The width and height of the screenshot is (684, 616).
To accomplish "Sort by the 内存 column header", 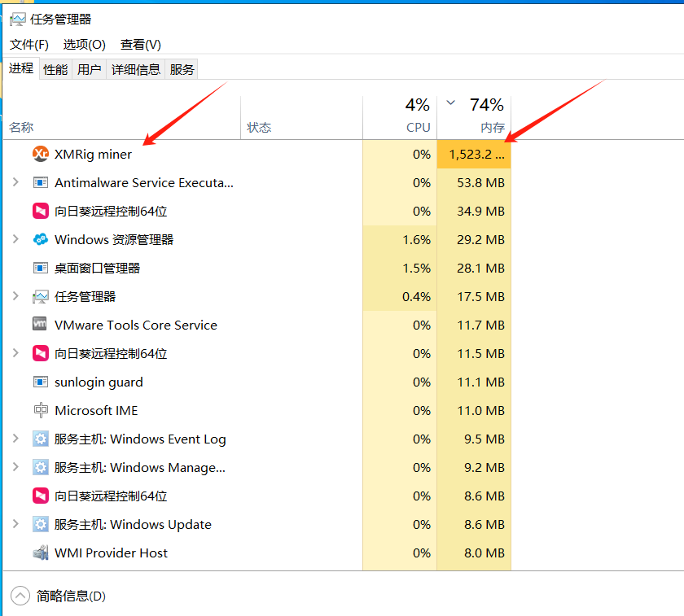I will tap(474, 118).
